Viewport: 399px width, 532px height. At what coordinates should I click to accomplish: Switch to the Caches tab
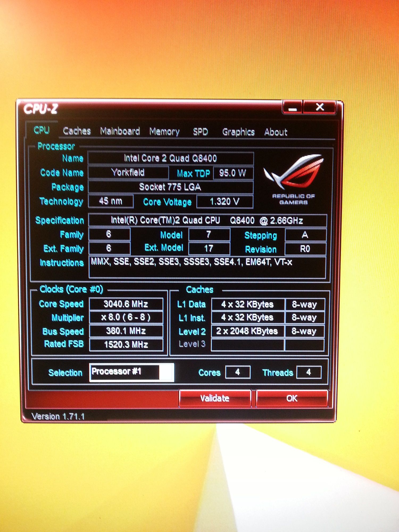pos(77,131)
